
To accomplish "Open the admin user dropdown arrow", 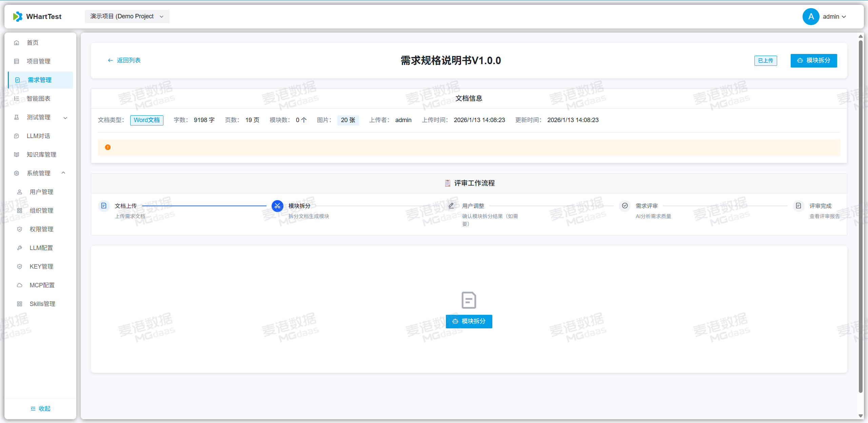I will tap(844, 17).
